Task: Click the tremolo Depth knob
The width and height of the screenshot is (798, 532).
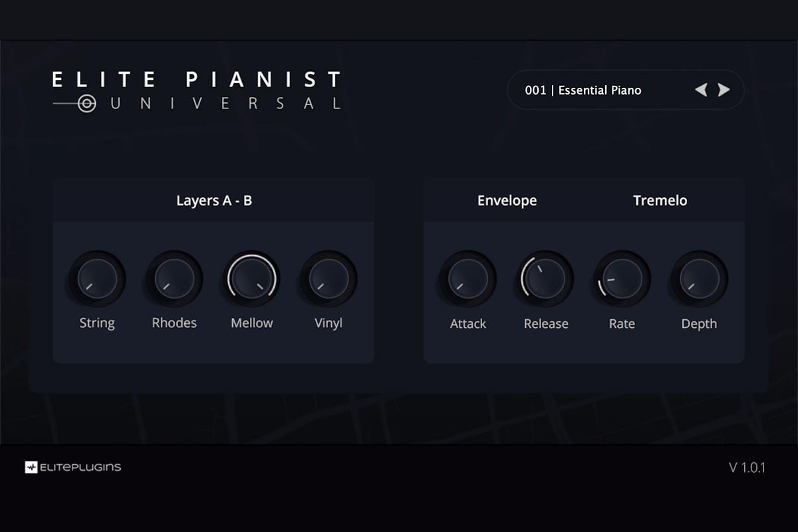Action: tap(700, 279)
